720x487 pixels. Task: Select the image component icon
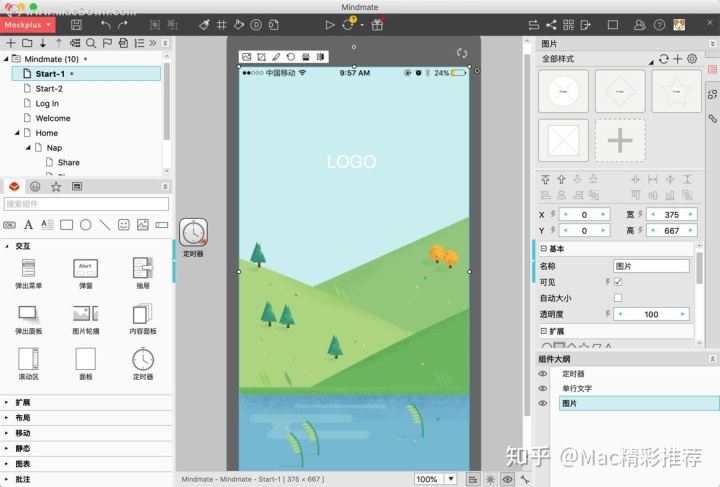coord(143,225)
